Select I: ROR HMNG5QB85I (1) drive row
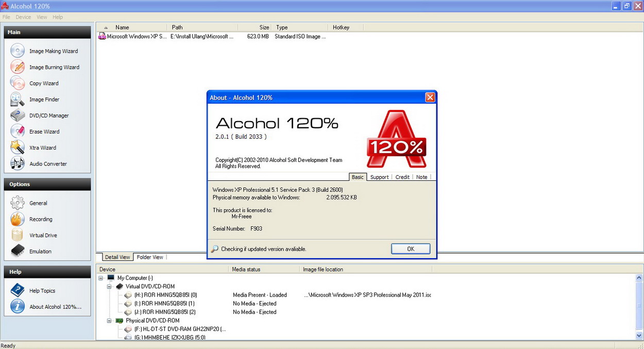Screen dimensions: 644x349 point(164,304)
